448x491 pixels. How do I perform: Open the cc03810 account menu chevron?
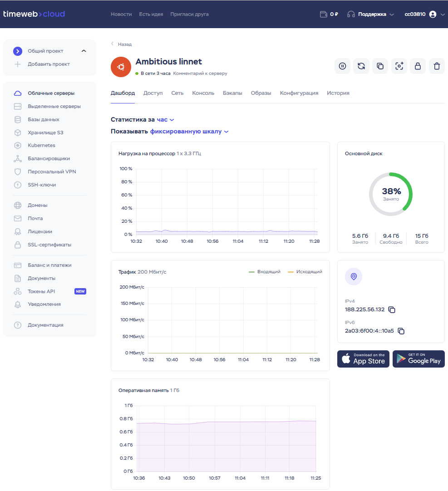coord(443,15)
